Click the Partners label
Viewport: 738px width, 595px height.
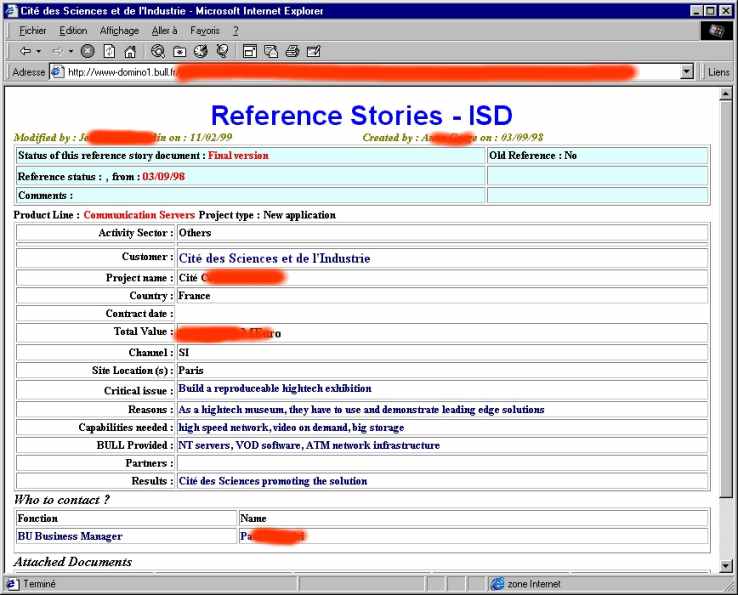(x=149, y=463)
